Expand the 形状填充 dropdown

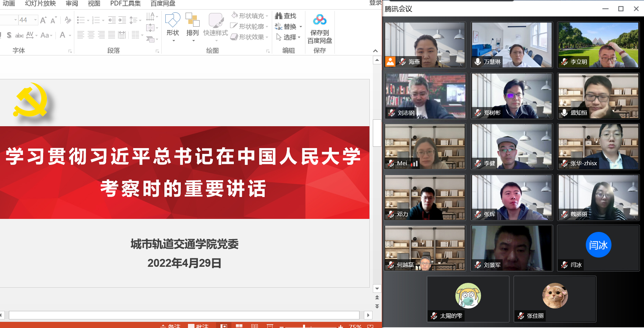(x=267, y=16)
